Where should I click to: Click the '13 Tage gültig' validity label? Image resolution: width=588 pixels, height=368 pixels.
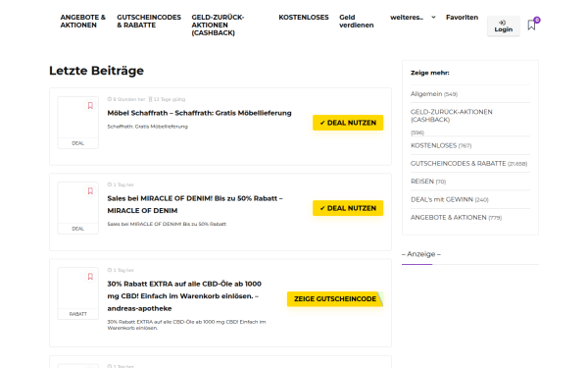(167, 99)
